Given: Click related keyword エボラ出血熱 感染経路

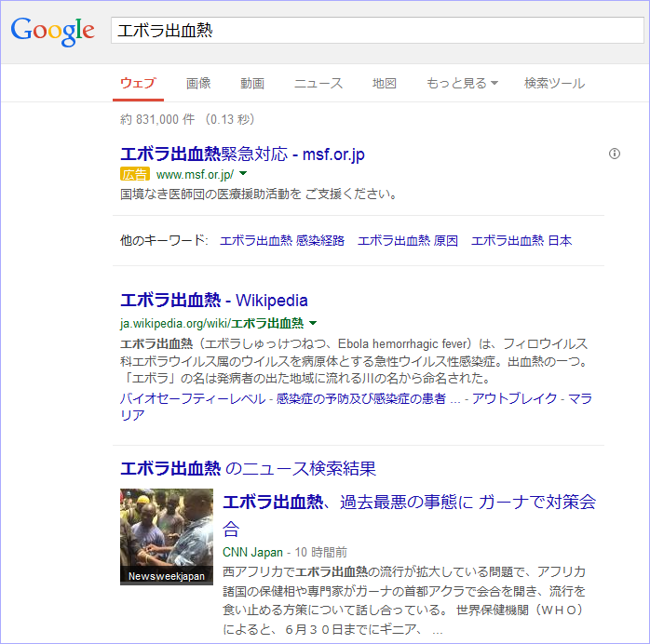Looking at the screenshot, I should (282, 241).
